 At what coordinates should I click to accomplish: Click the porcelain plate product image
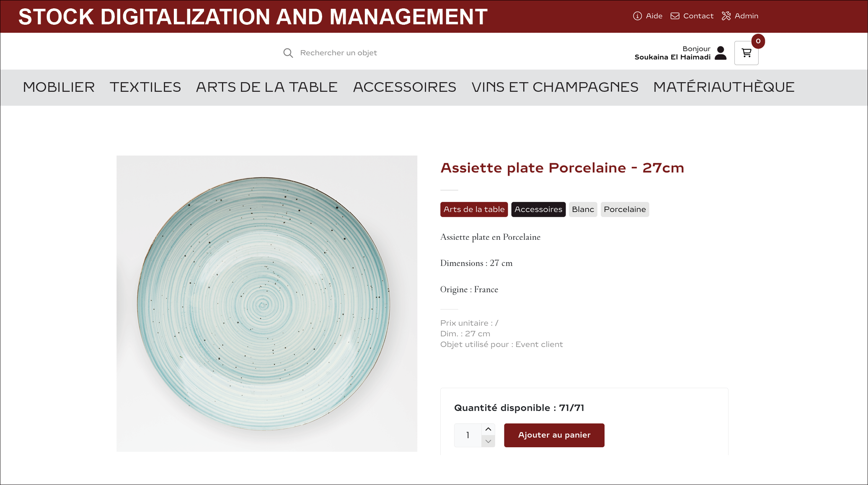(x=267, y=303)
